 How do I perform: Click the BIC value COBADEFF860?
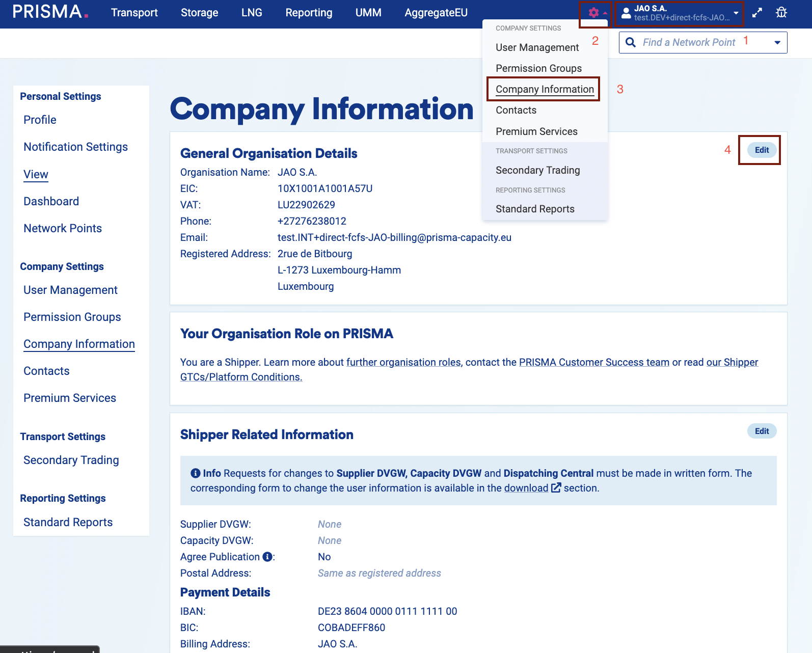351,628
